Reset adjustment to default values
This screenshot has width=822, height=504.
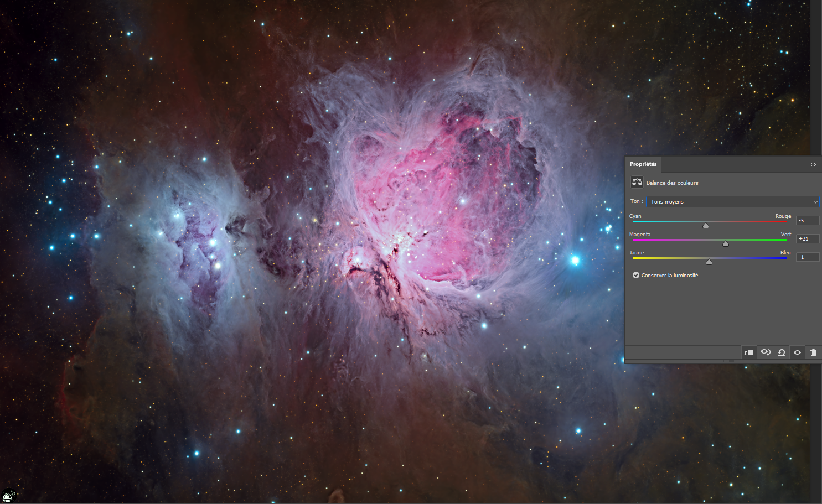point(782,352)
